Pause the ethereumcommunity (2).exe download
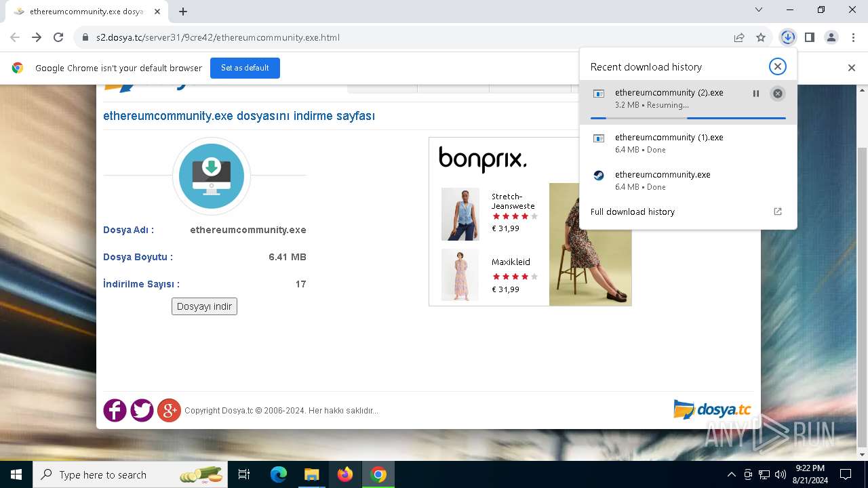The height and width of the screenshot is (488, 868). 756,94
